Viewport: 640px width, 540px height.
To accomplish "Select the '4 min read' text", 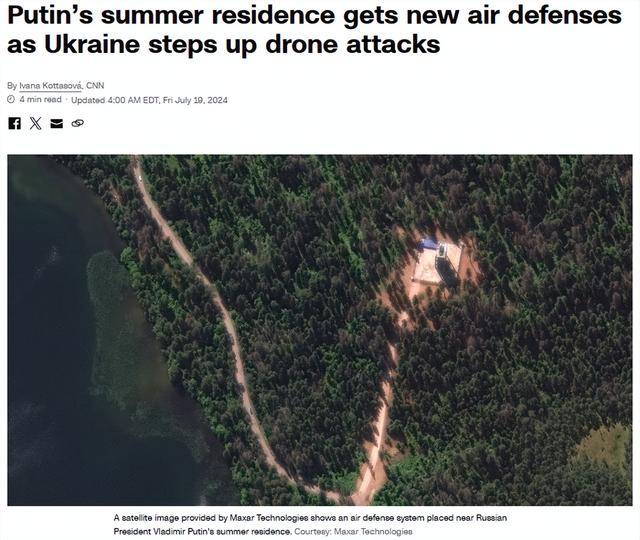I will pos(40,100).
